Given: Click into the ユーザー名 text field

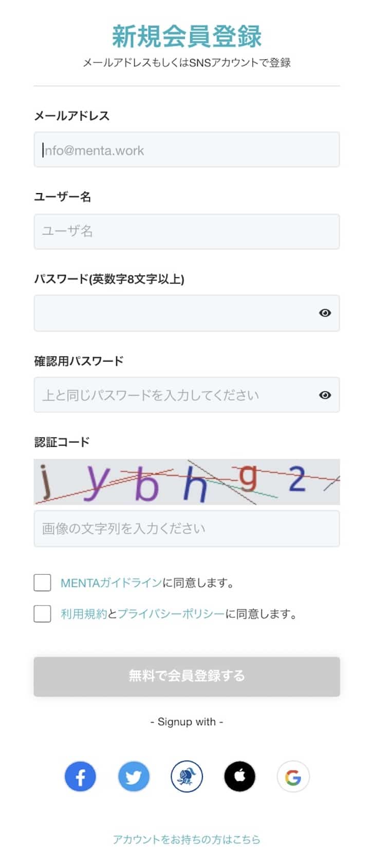Looking at the screenshot, I should pos(187,232).
